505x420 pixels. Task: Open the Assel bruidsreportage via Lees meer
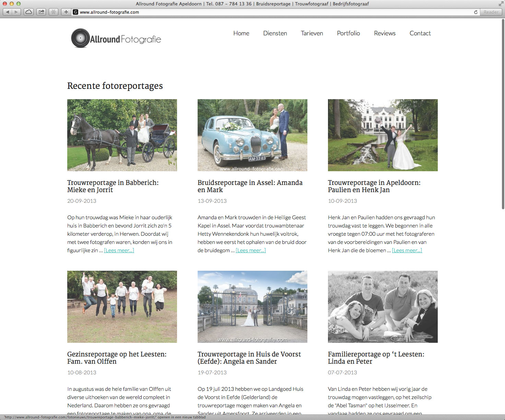(x=250, y=250)
